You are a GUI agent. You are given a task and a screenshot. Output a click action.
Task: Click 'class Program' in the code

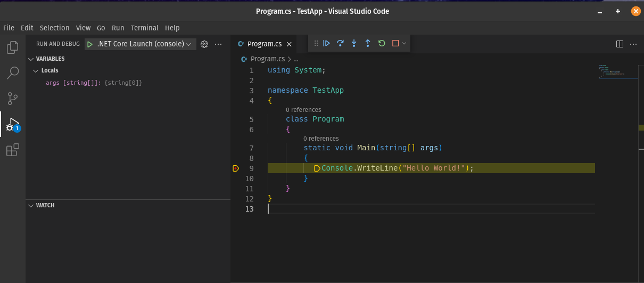(x=315, y=119)
